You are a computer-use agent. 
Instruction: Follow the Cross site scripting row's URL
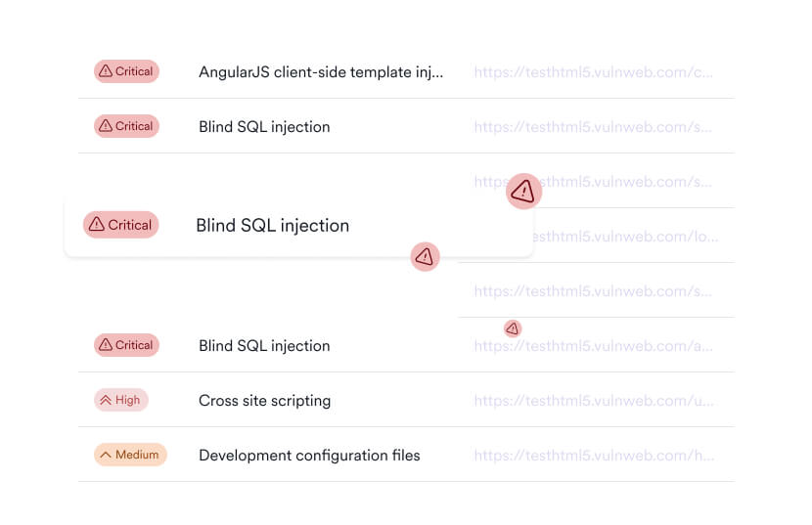click(x=593, y=400)
